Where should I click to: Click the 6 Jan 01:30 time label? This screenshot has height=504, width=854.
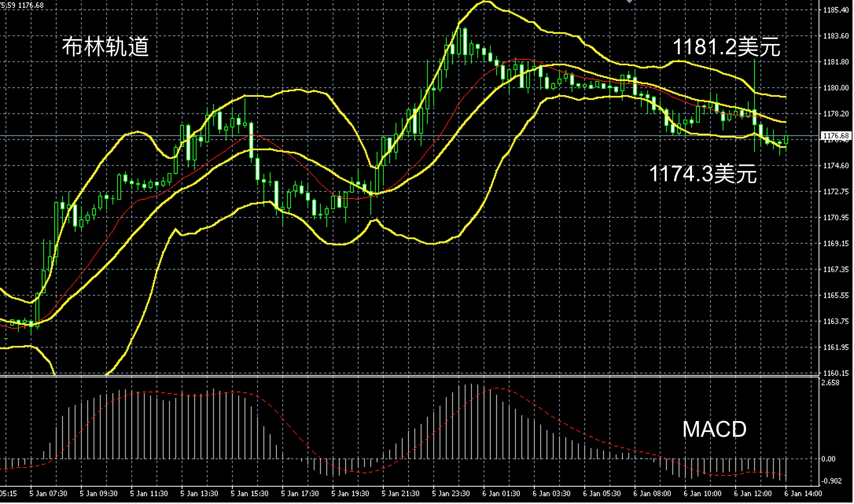501,494
